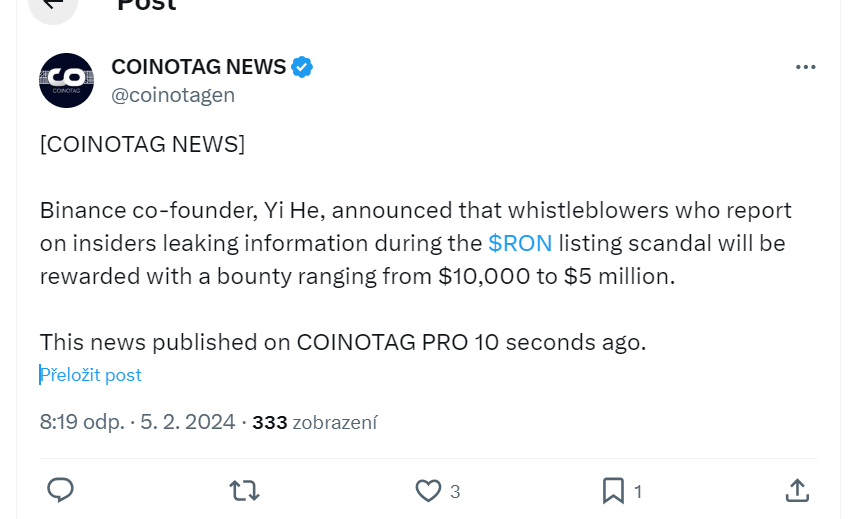Click the bookmark count number 1
Image resolution: width=848 pixels, height=519 pixels.
click(x=638, y=491)
